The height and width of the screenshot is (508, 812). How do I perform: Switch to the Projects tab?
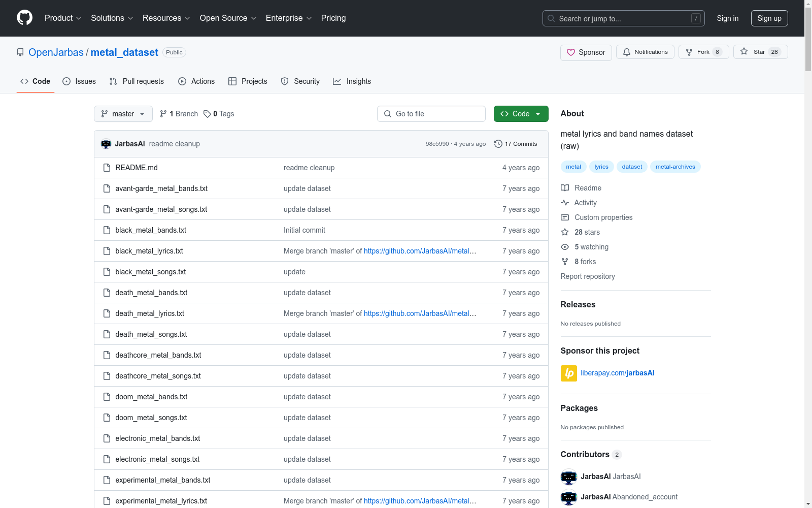(248, 81)
